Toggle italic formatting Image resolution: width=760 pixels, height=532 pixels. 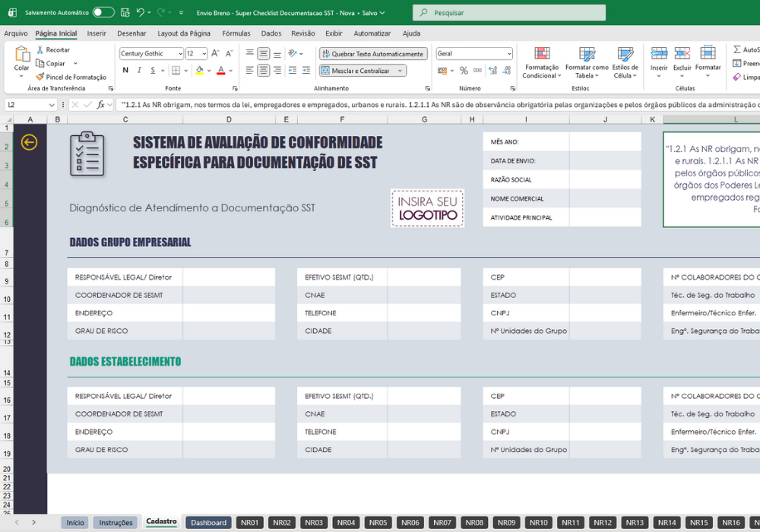tap(139, 70)
